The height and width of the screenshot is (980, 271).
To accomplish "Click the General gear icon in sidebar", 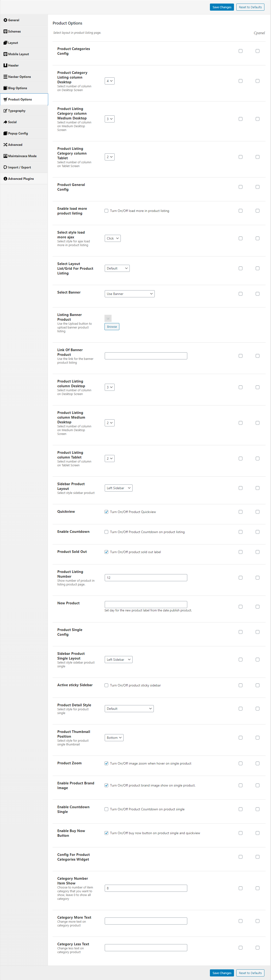I will (x=5, y=20).
